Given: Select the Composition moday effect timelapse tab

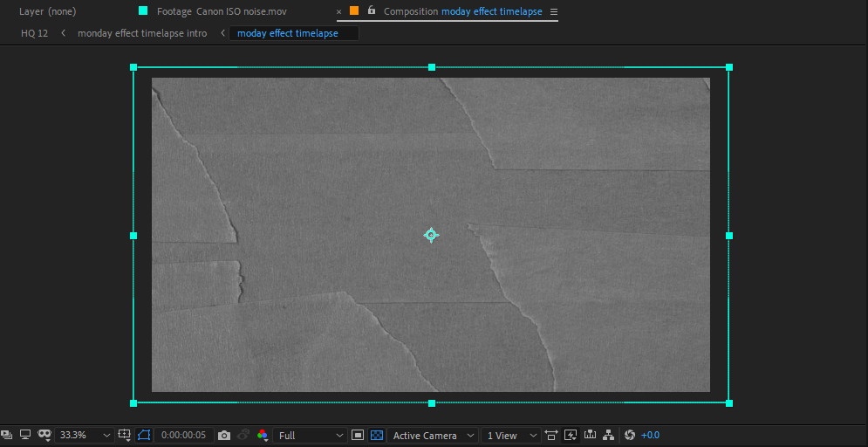Looking at the screenshot, I should point(462,11).
